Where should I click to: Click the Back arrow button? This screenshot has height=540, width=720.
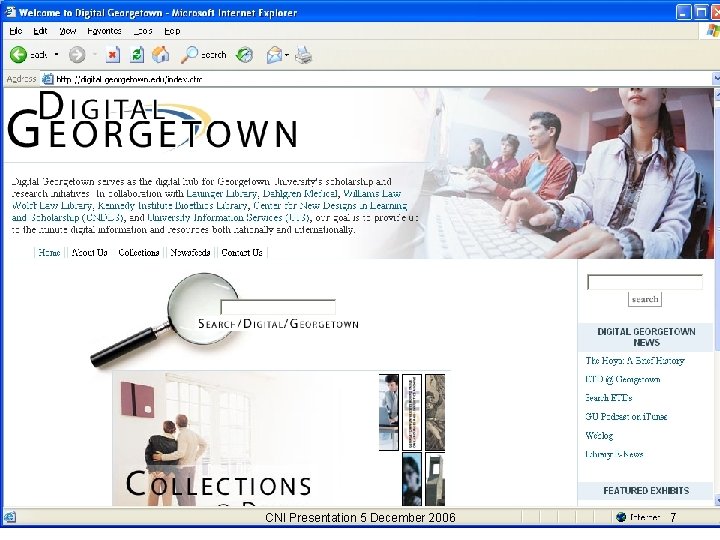[18, 55]
